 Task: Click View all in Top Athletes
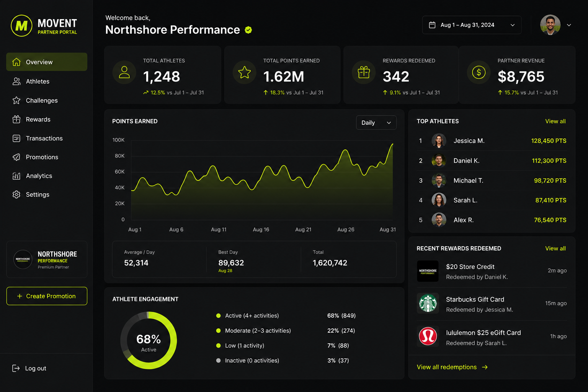click(555, 121)
